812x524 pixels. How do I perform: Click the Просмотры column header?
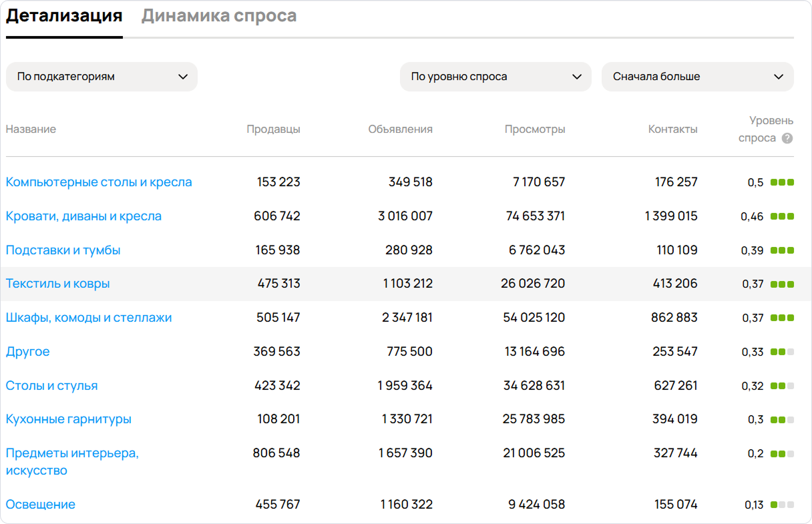pos(535,129)
